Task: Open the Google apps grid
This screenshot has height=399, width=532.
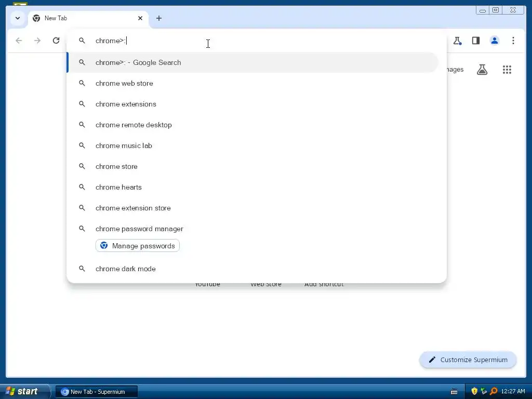Action: click(507, 70)
